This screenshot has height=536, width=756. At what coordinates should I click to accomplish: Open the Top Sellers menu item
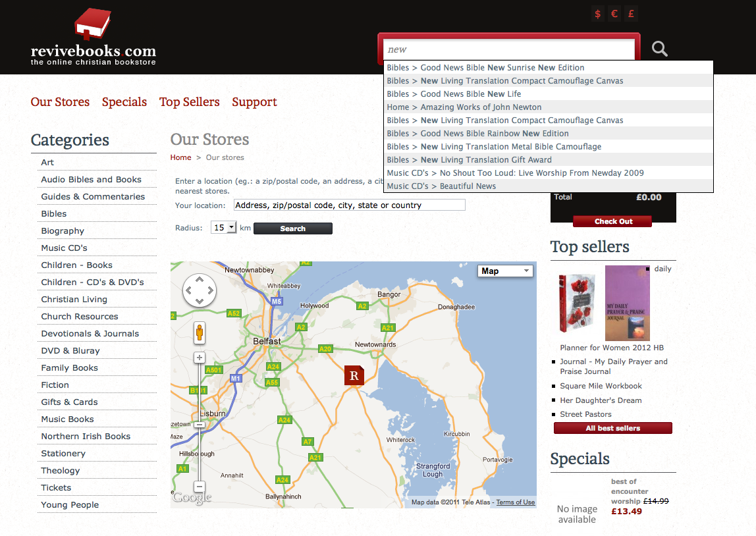point(190,102)
